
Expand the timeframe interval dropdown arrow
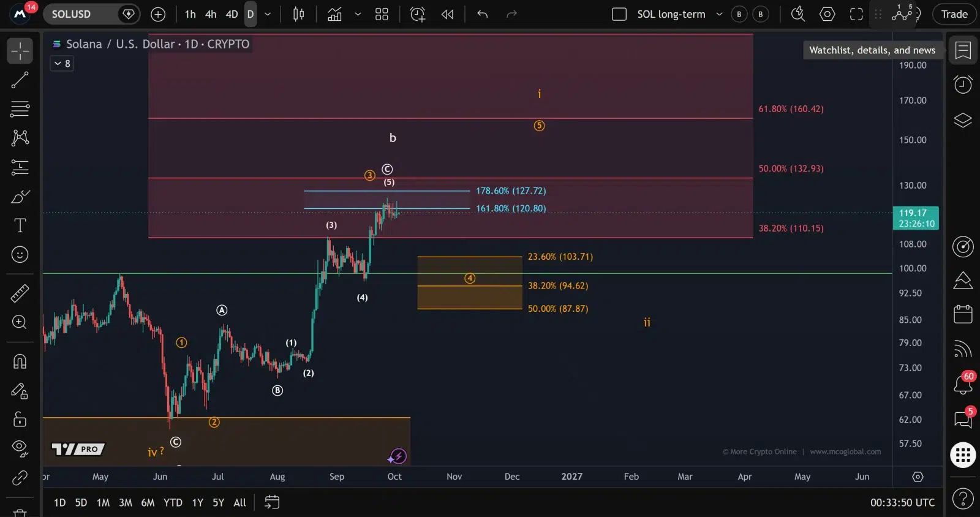coord(268,14)
